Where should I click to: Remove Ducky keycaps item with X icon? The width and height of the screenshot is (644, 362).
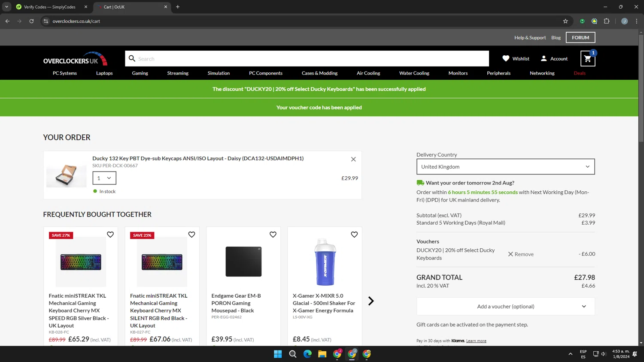[353, 159]
